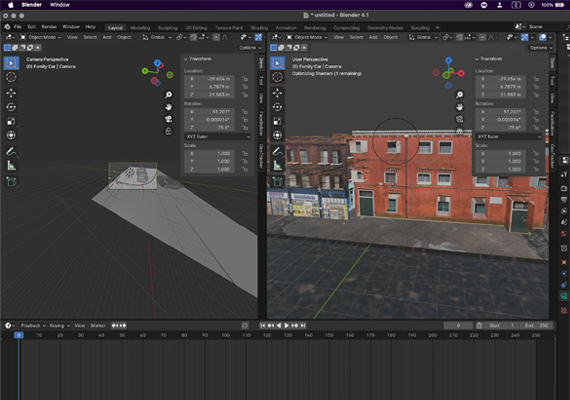Switch to the Shading workspace tab

[259, 28]
